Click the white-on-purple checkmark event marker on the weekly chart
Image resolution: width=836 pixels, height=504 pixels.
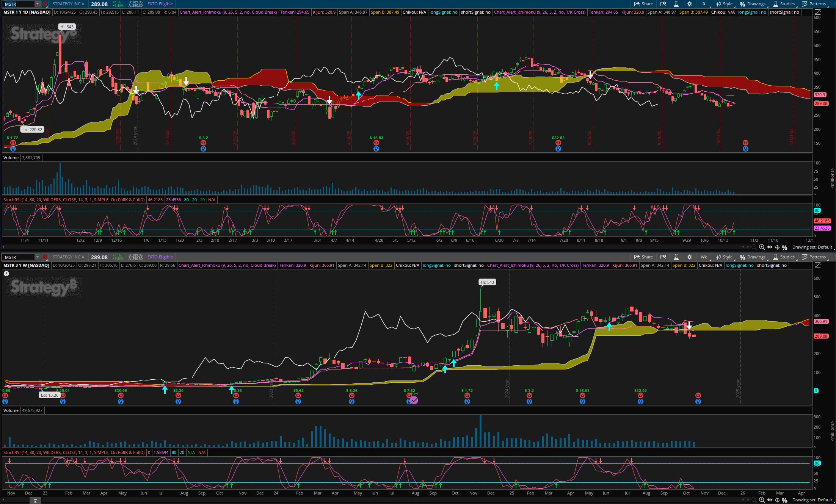(414, 400)
